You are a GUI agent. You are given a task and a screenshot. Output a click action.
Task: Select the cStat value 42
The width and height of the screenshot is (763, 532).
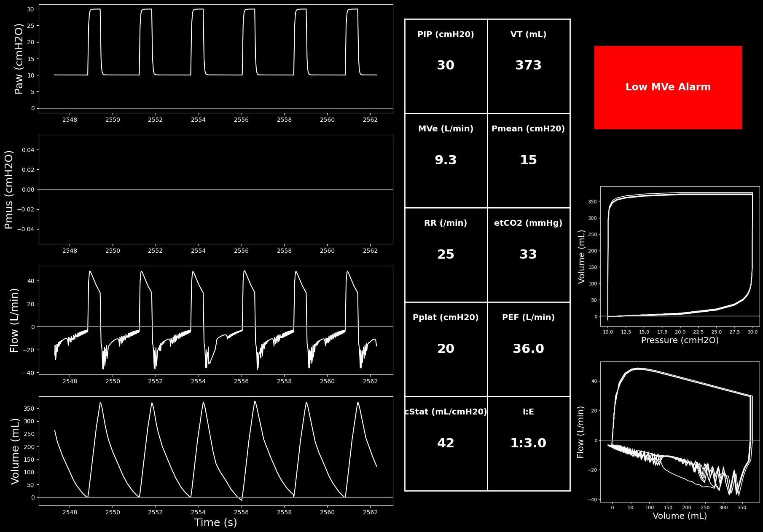tap(446, 443)
